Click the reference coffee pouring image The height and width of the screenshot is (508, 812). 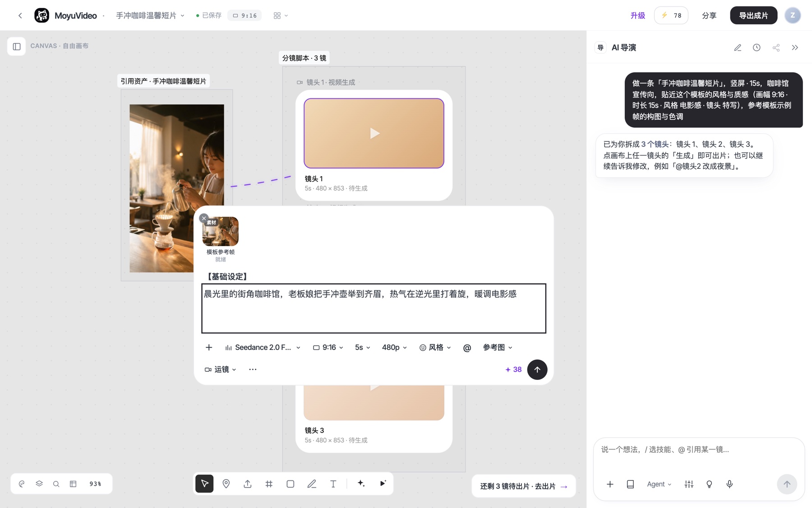(x=176, y=188)
